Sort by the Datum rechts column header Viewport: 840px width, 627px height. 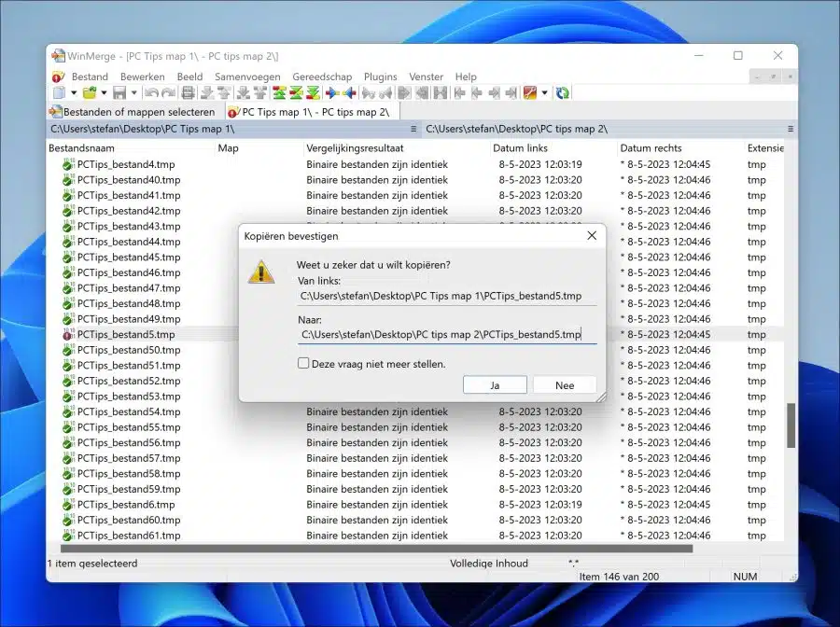point(681,148)
